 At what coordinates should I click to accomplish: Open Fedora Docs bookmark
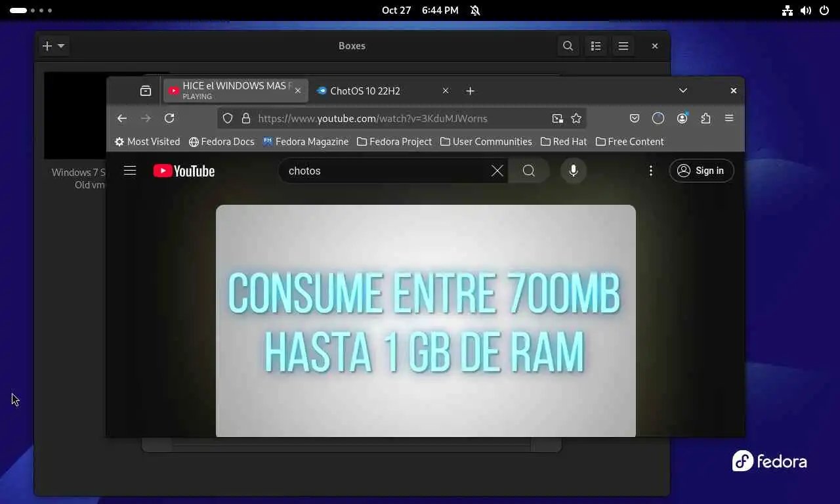(221, 142)
